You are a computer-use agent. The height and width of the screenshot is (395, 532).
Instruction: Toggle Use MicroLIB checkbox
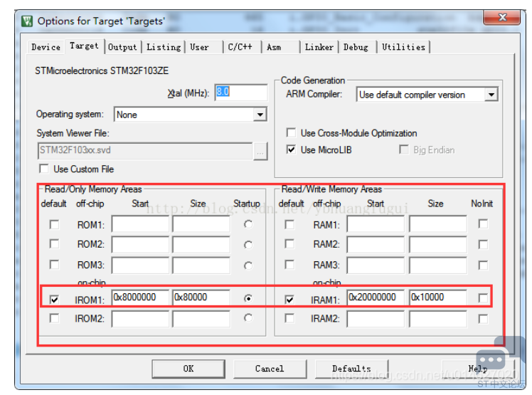pyautogui.click(x=291, y=149)
